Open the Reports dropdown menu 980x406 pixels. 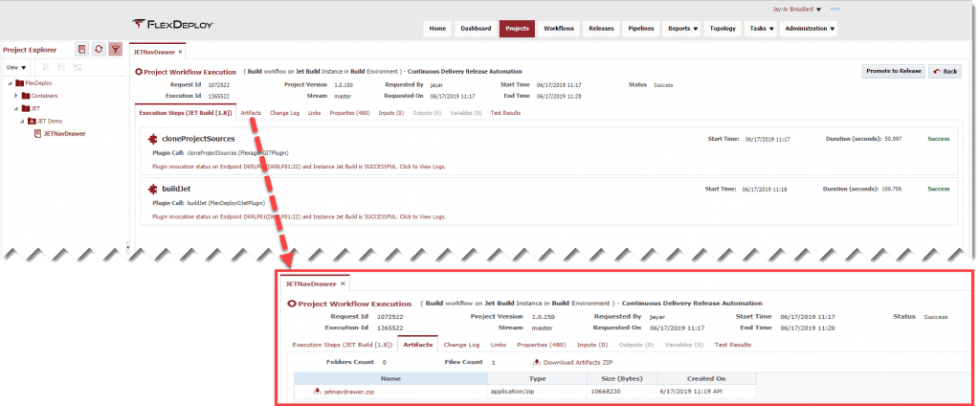coord(682,29)
